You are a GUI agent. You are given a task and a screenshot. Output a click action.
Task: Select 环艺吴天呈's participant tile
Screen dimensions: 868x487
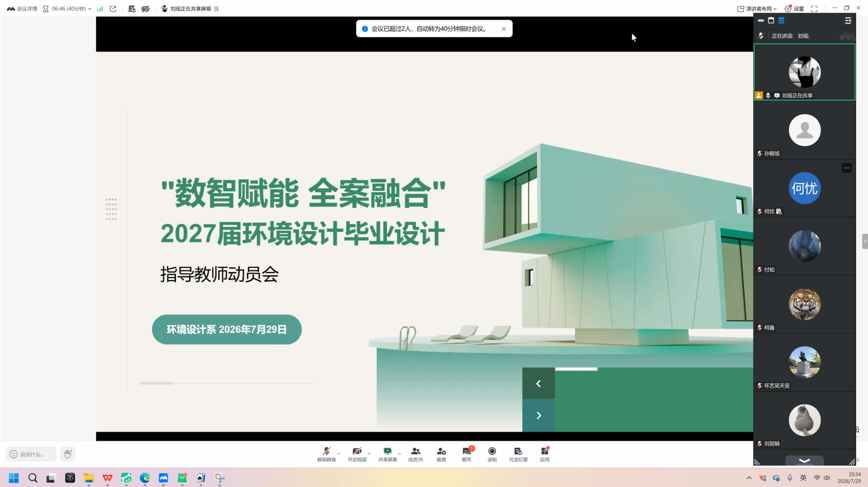[804, 362]
